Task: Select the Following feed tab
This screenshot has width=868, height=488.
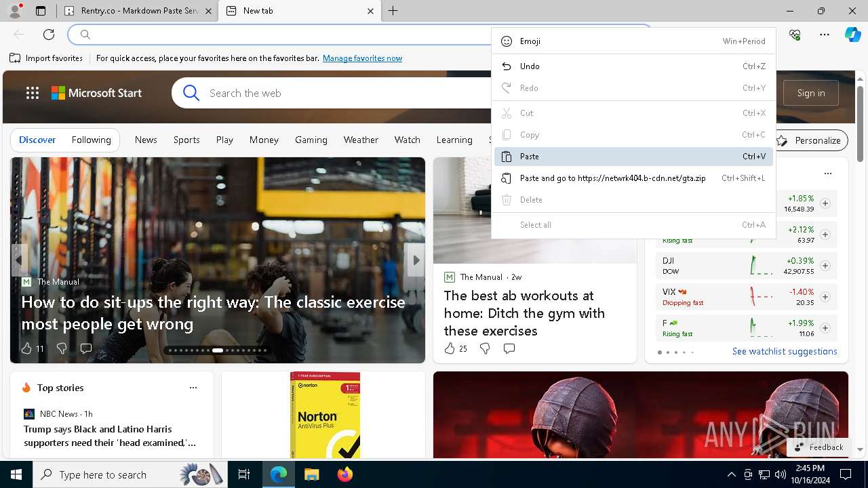Action: coord(91,140)
